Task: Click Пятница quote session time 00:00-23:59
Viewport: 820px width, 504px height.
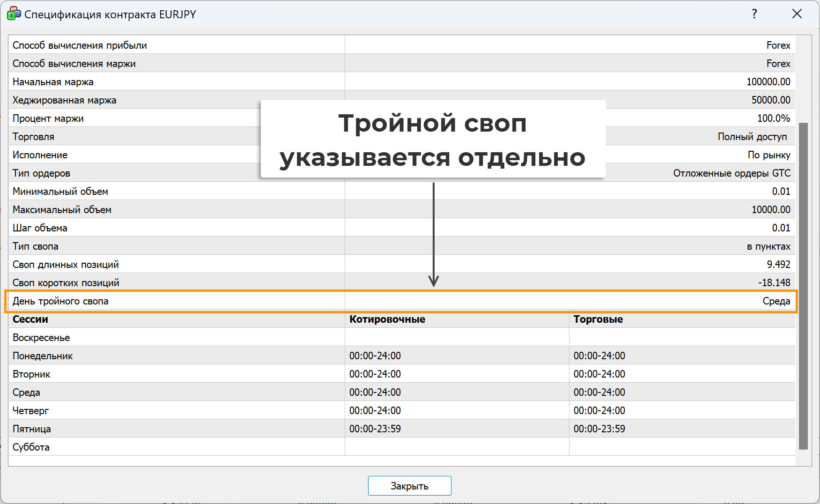Action: 375,429
